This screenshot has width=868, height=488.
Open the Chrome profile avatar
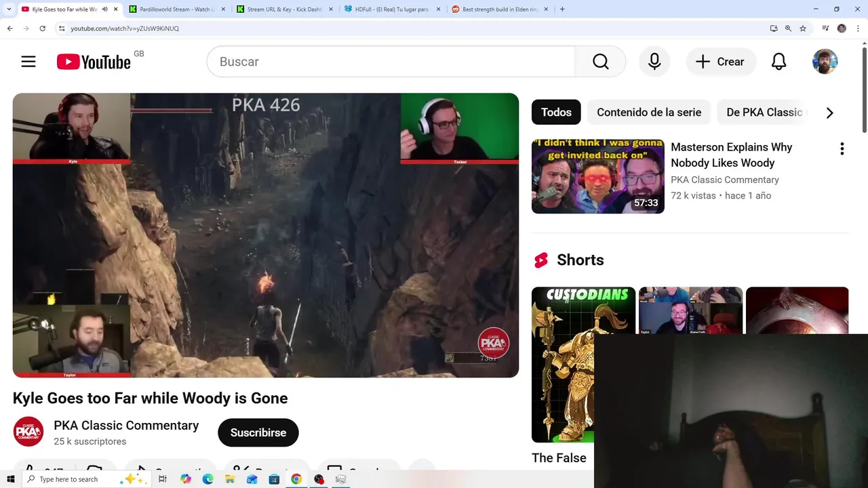pyautogui.click(x=842, y=28)
